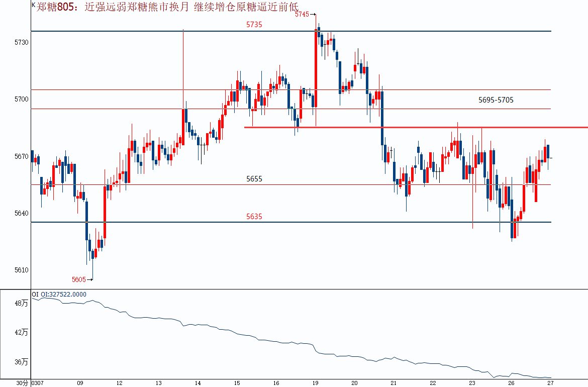The image size is (588, 387).
Task: Click the 5700 price axis tick
Action: click(22, 99)
